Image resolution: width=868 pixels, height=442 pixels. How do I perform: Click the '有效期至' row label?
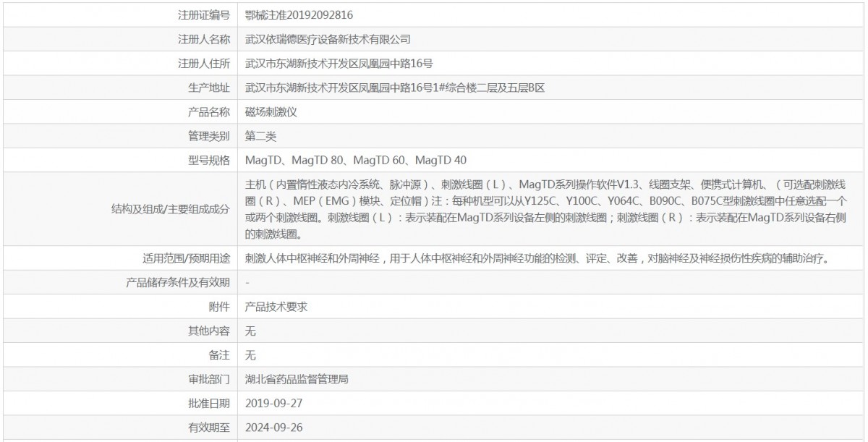[x=209, y=428]
